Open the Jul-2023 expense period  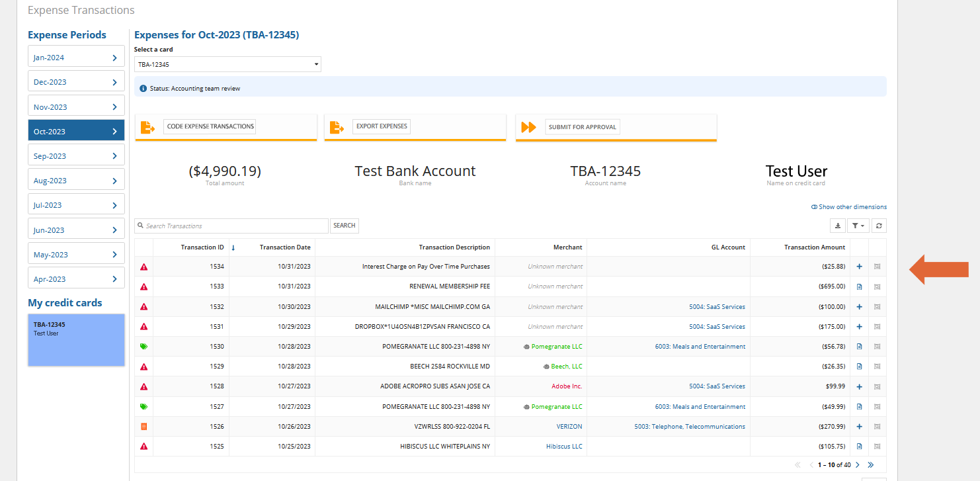[76, 205]
